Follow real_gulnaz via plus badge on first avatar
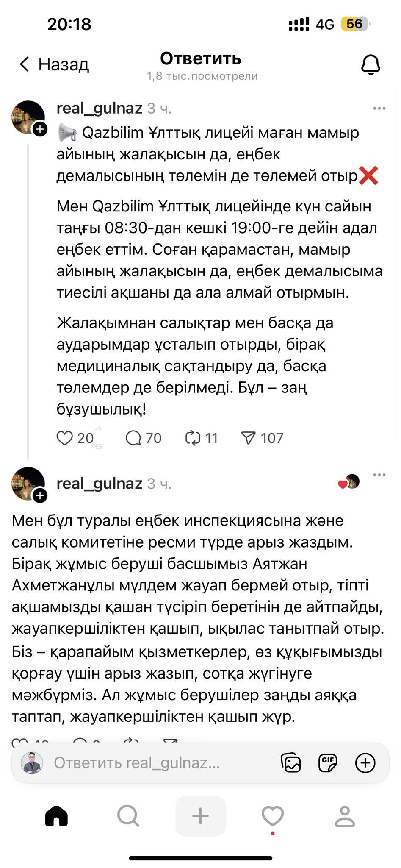 coord(40,129)
